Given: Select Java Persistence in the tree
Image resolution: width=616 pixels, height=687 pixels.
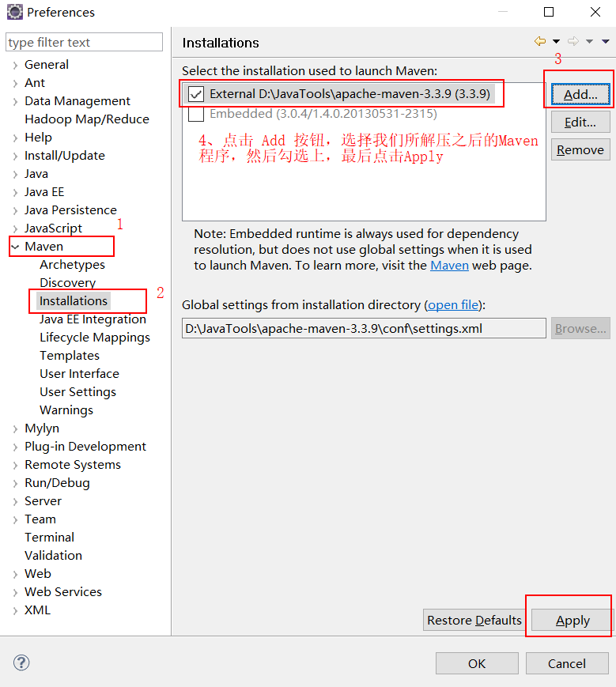Looking at the screenshot, I should tap(70, 210).
